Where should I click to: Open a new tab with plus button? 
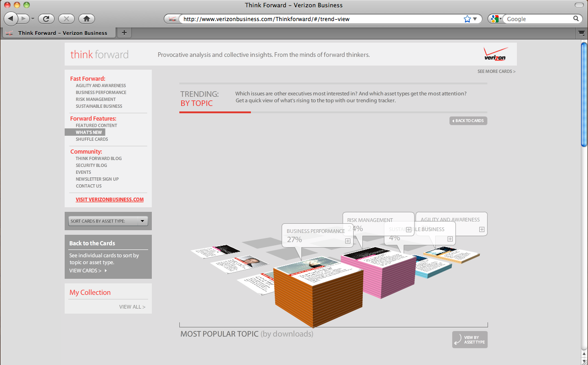tap(124, 33)
